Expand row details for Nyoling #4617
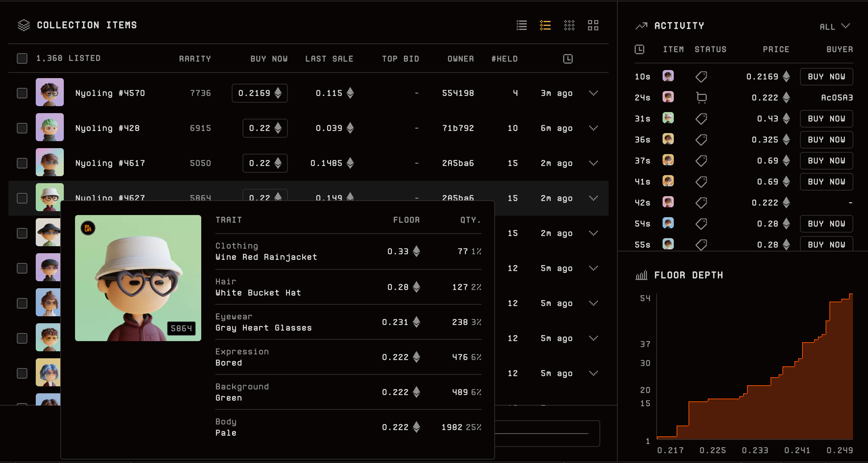This screenshot has width=868, height=463. (593, 163)
